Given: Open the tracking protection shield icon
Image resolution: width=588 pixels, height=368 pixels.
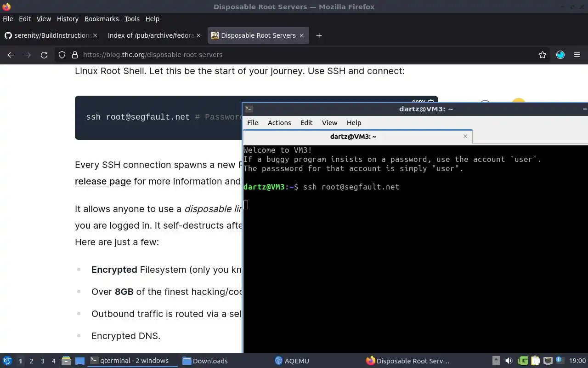Looking at the screenshot, I should (62, 55).
